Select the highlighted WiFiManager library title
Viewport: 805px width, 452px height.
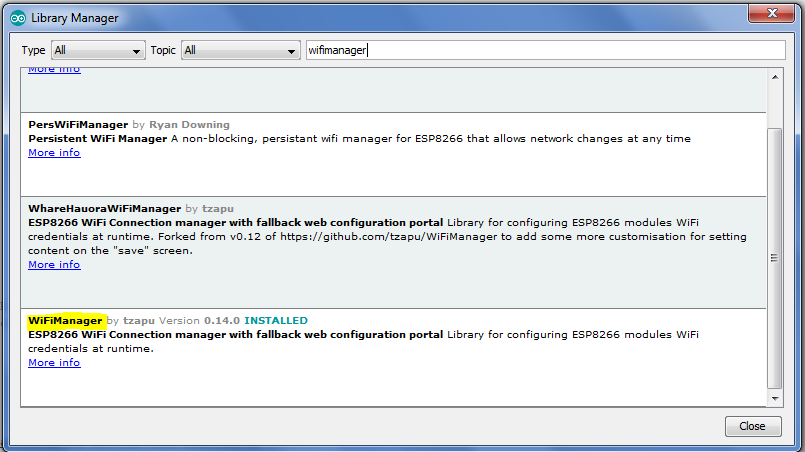tap(65, 321)
